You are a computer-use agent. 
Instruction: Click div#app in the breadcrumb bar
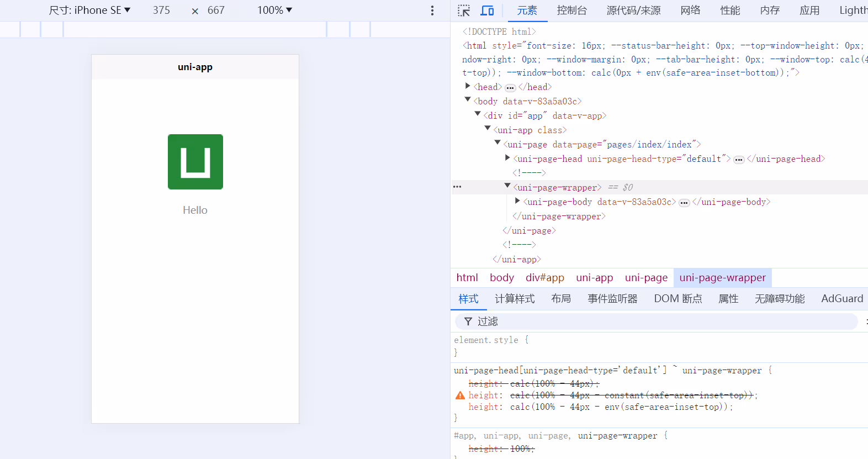click(x=545, y=278)
